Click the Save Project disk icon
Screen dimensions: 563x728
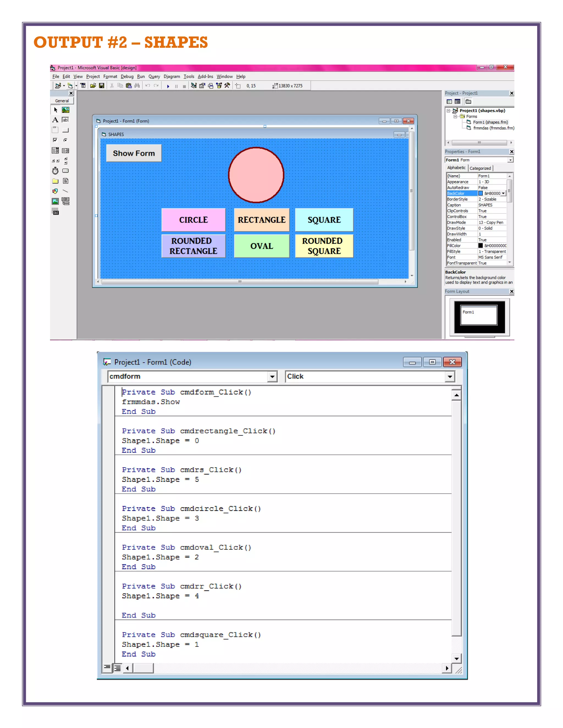coord(102,86)
